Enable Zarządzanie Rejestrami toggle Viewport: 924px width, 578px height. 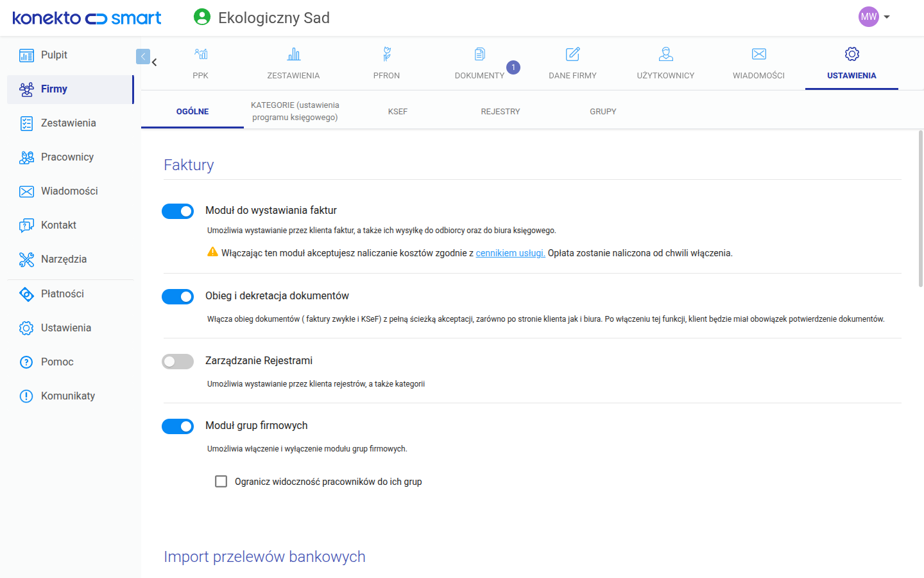pos(178,362)
